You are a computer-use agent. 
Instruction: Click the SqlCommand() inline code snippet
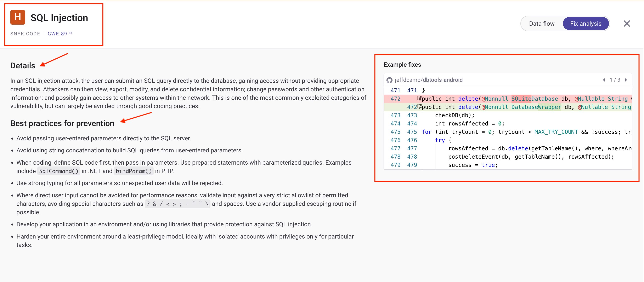click(58, 171)
